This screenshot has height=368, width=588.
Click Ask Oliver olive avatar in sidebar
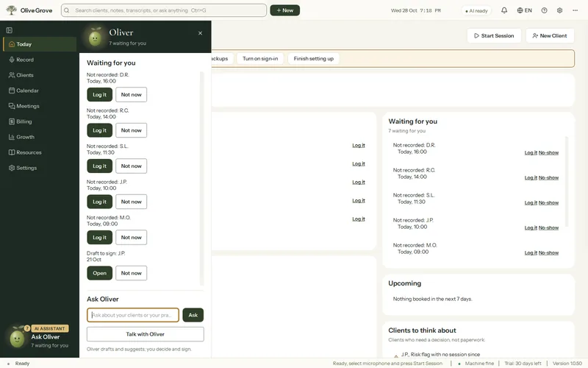pos(17,337)
